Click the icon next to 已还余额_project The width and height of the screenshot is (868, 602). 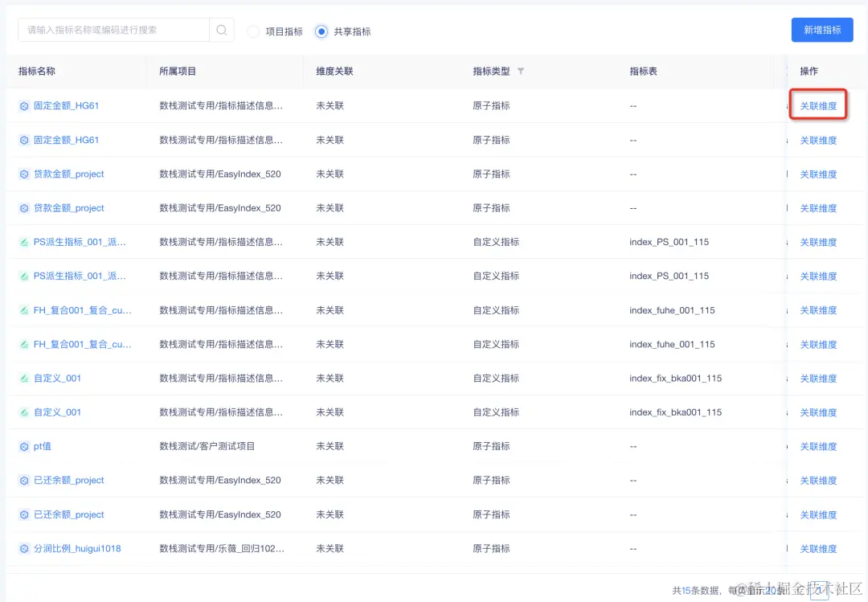point(24,480)
